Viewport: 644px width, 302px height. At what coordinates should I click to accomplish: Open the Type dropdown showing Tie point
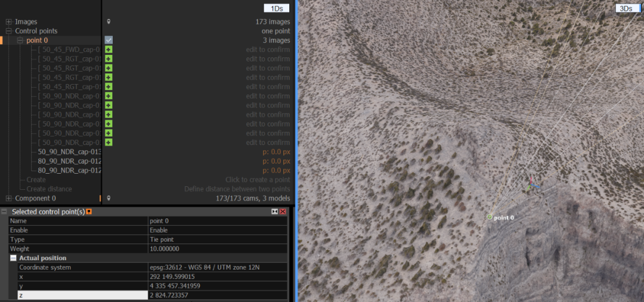pyautogui.click(x=218, y=239)
